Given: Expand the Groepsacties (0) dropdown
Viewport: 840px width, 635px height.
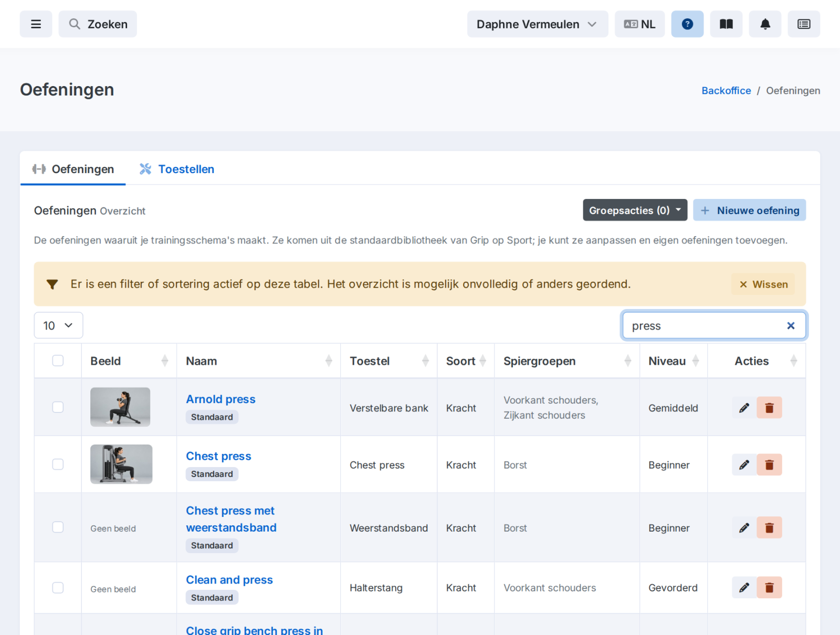Looking at the screenshot, I should 635,210.
